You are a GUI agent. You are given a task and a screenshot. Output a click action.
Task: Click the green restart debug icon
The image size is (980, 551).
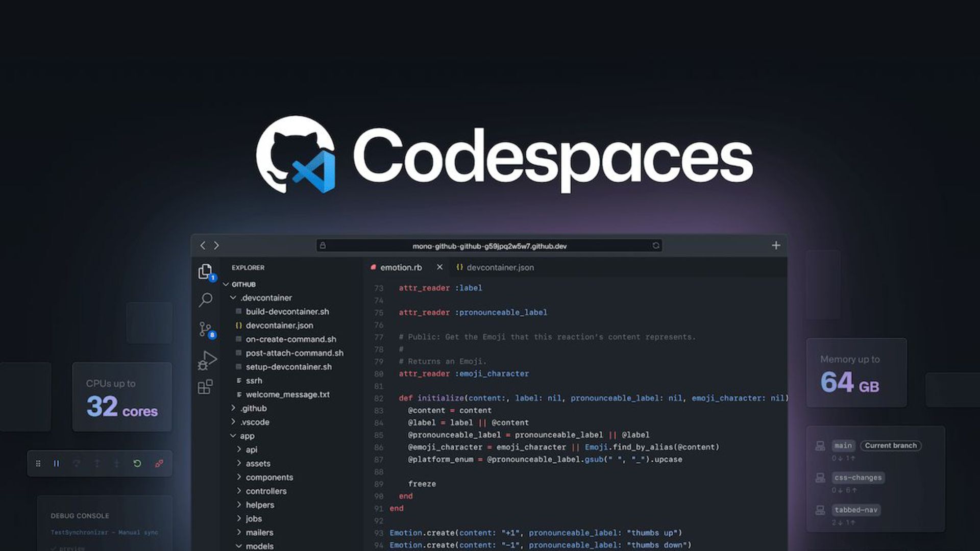click(137, 463)
